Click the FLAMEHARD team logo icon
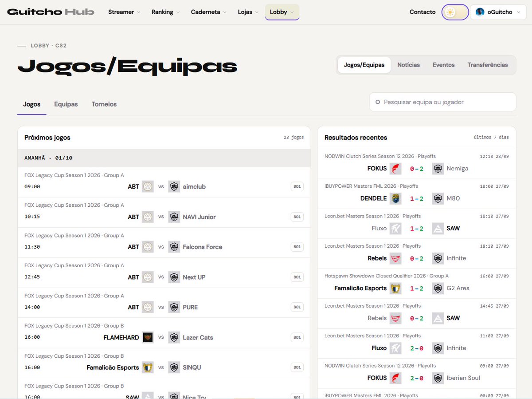This screenshot has width=532, height=399. point(148,337)
